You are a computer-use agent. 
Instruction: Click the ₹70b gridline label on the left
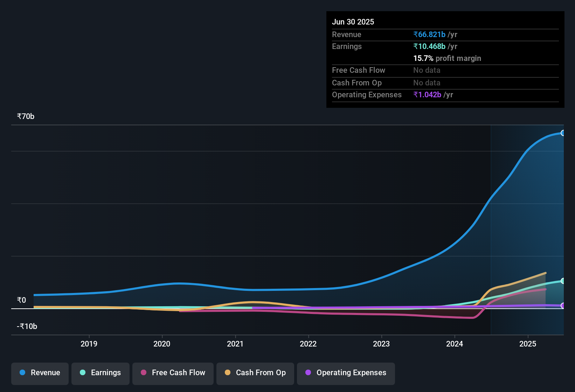(25, 116)
